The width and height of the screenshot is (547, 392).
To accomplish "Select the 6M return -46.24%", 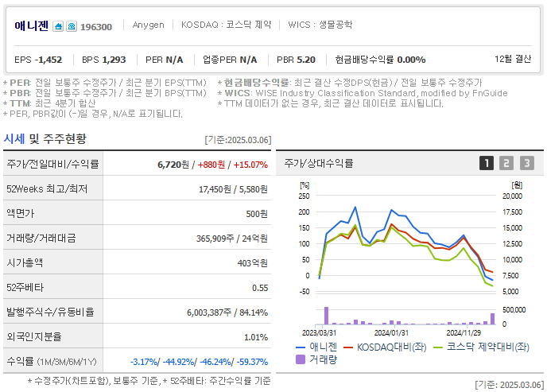I will point(215,362).
